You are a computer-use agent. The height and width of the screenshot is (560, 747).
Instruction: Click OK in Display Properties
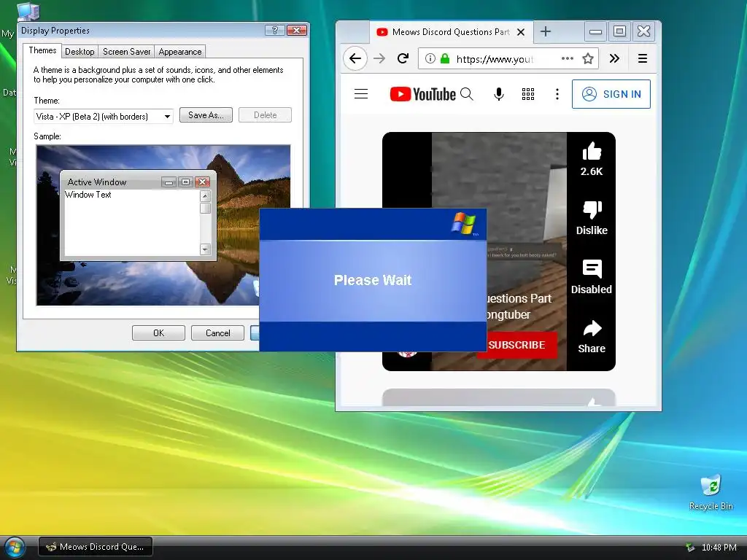click(x=158, y=332)
